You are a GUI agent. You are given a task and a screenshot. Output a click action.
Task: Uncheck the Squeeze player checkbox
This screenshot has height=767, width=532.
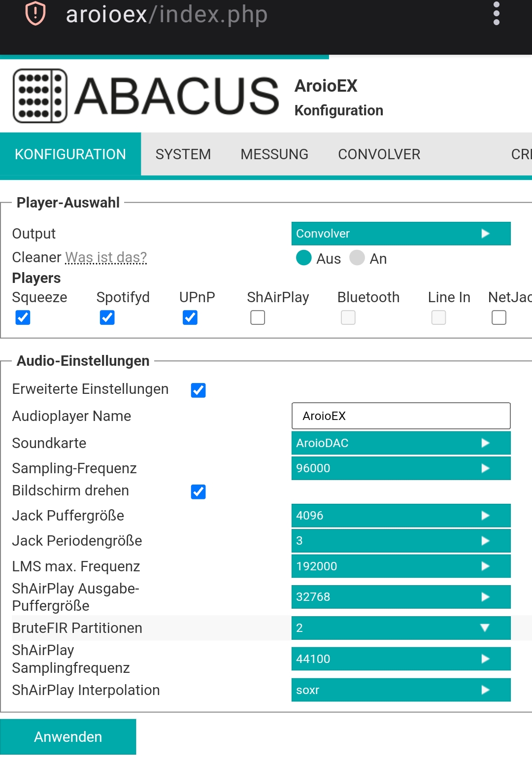coord(23,317)
